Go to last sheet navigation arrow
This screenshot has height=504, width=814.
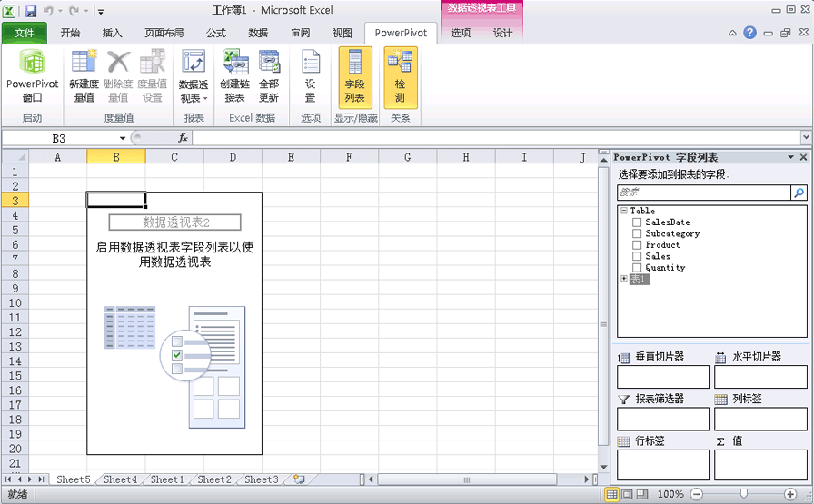click(x=41, y=479)
